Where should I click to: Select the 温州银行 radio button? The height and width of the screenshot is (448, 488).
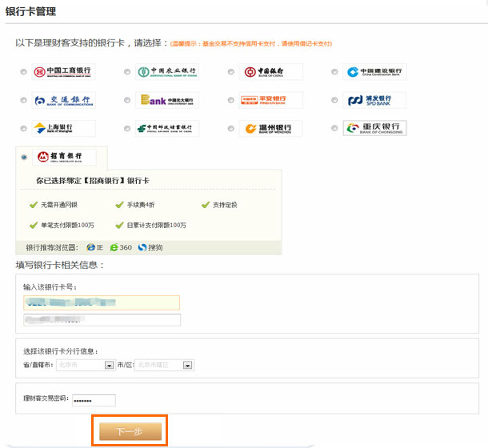click(230, 129)
